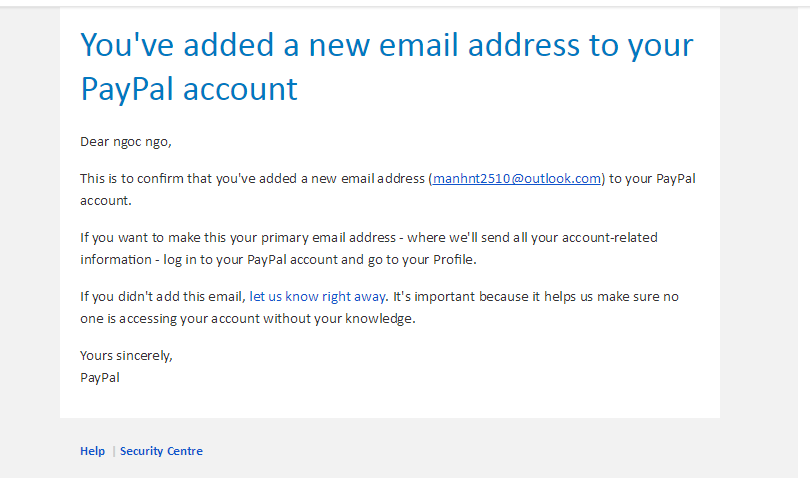This screenshot has height=478, width=810.
Task: Click the separator between Help and Security Centre
Action: (x=113, y=451)
